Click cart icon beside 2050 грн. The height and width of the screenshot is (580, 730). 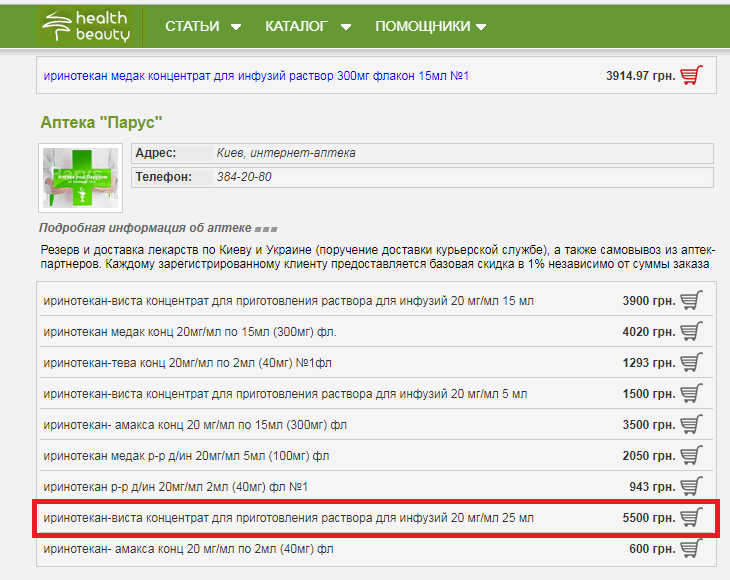click(x=691, y=456)
